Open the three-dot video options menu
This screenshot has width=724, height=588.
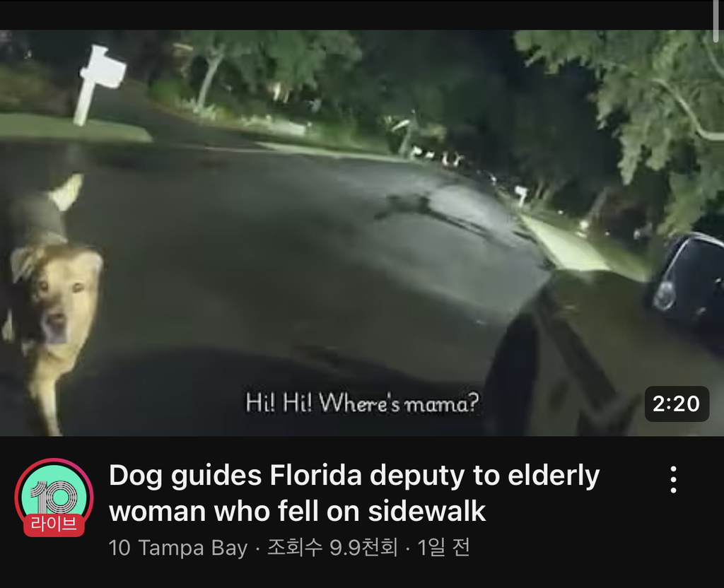click(x=673, y=480)
